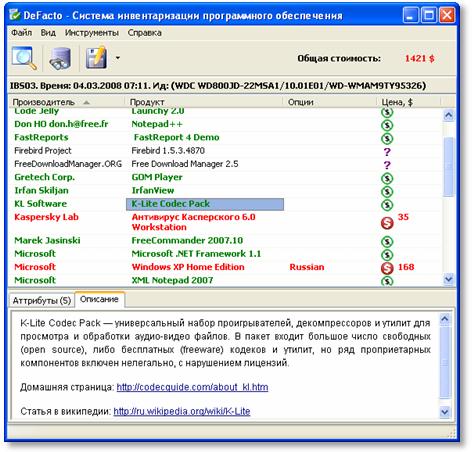Click the magnifier scan toolbar icon
Screen dimensions: 472x452
(x=24, y=58)
